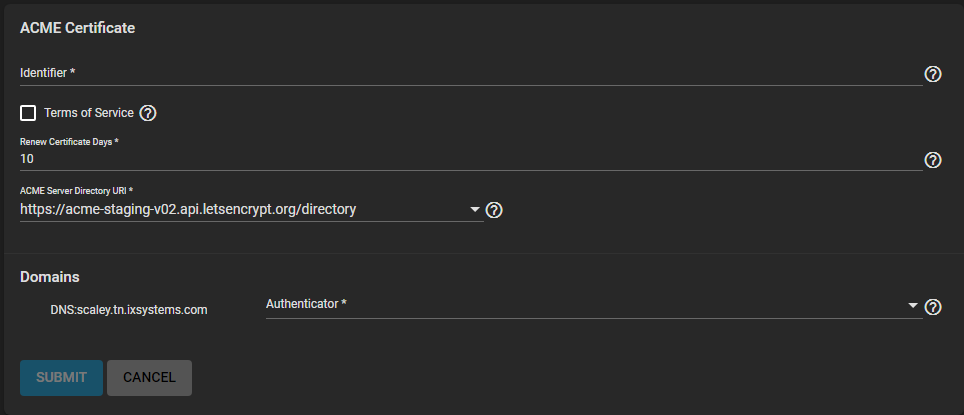Open the Identifier help tooltip icon
This screenshot has width=964, height=415.
933,74
